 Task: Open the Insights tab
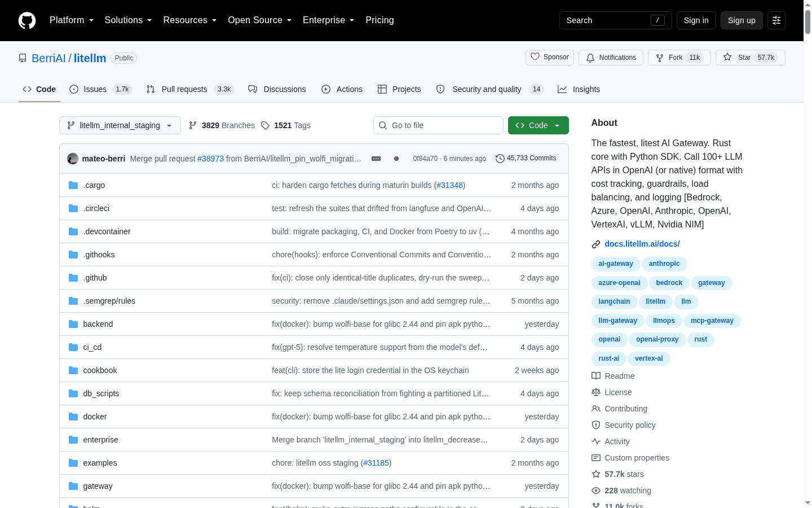point(579,89)
